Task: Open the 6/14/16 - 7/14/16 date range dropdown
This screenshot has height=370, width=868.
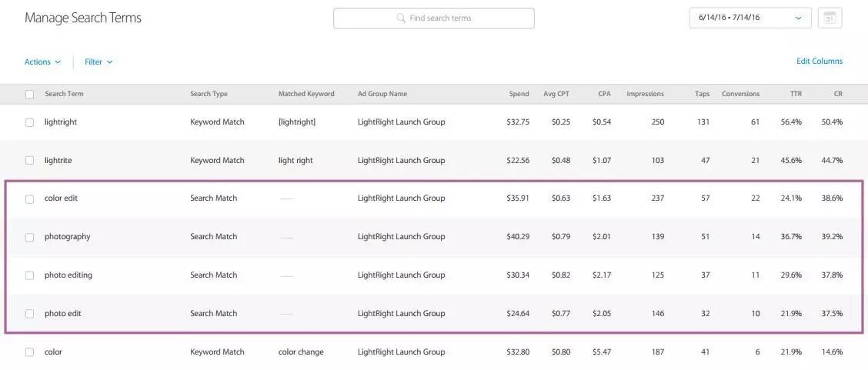Action: coord(750,18)
